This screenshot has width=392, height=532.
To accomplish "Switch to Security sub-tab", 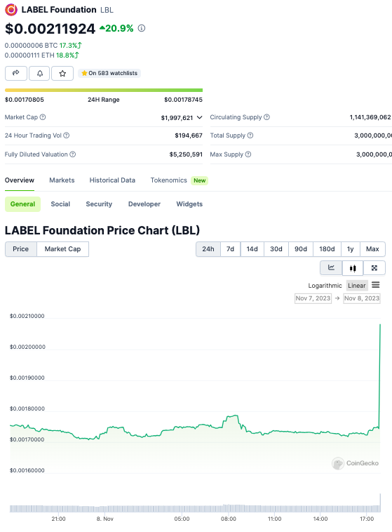I will 99,204.
